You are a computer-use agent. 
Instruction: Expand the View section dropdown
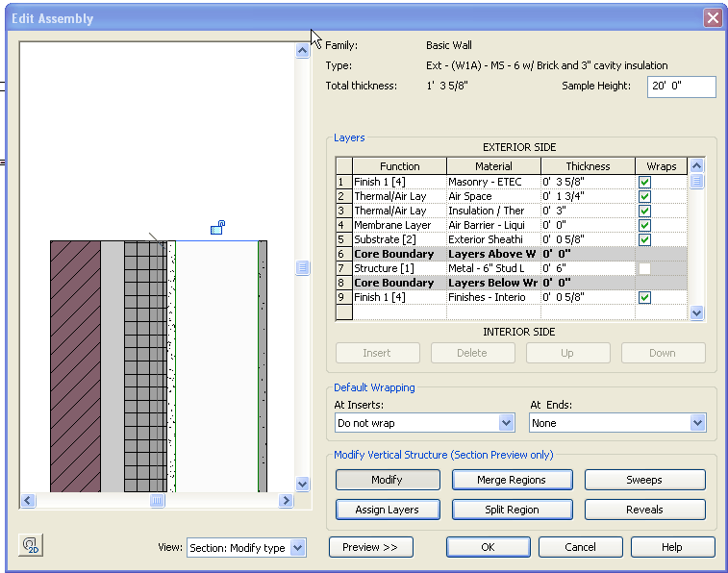[x=297, y=548]
